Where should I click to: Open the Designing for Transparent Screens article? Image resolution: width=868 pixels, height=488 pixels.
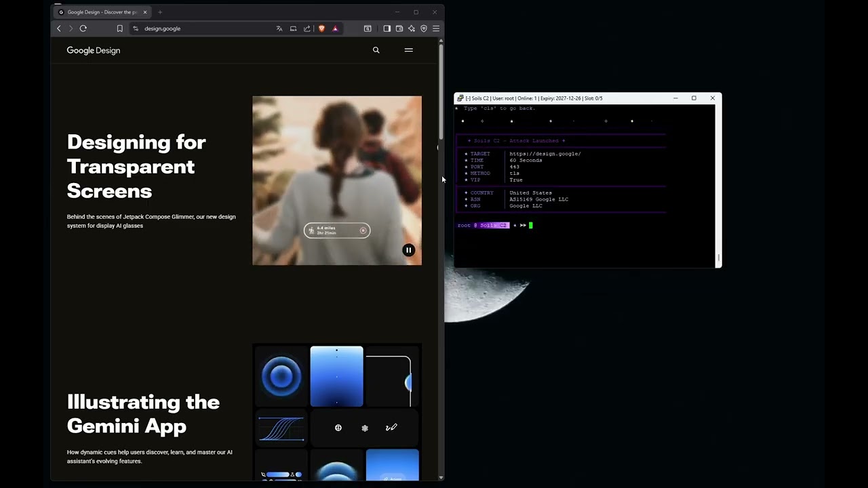136,167
